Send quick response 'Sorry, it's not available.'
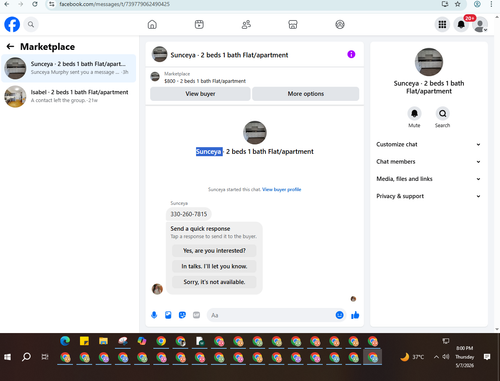The width and height of the screenshot is (500, 381). [x=214, y=282]
